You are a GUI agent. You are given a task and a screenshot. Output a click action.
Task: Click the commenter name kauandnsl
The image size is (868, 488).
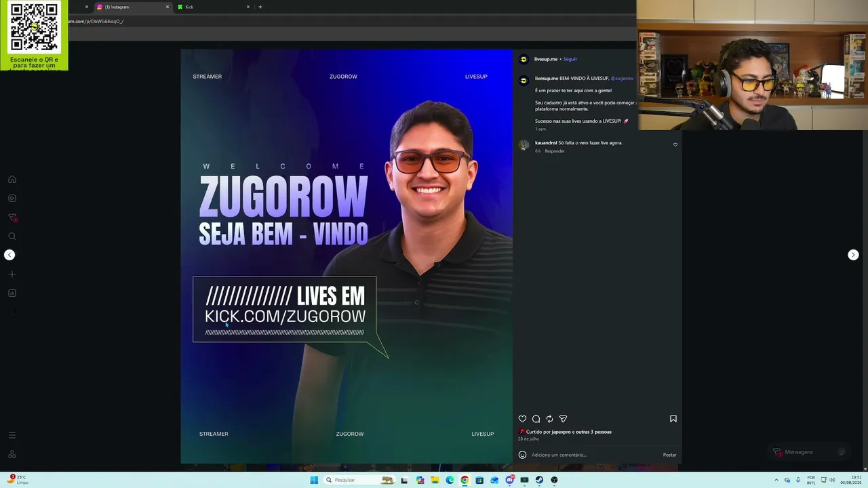pyautogui.click(x=546, y=143)
